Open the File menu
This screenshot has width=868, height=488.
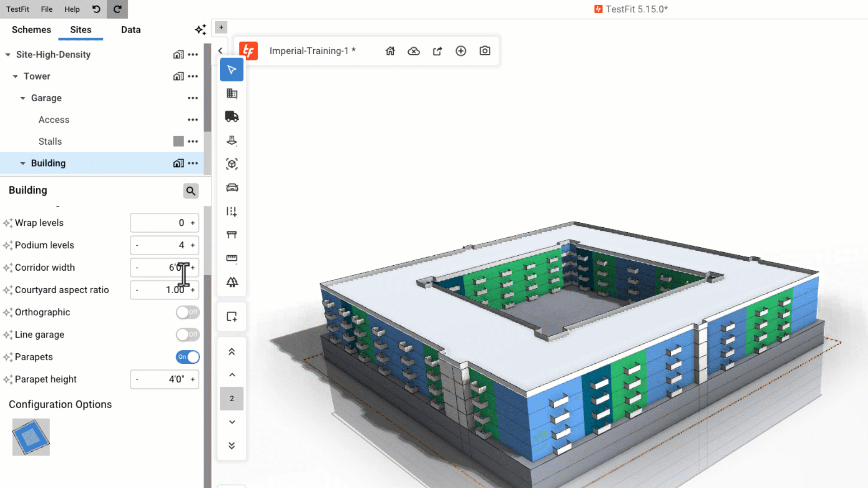47,9
